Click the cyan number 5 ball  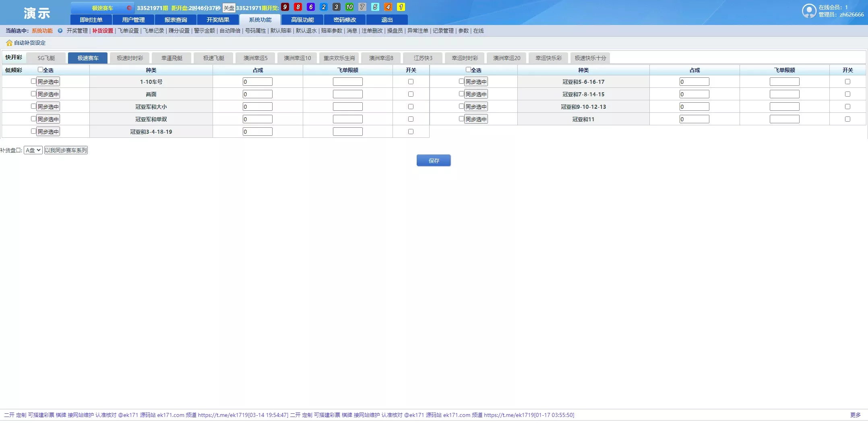click(x=375, y=7)
